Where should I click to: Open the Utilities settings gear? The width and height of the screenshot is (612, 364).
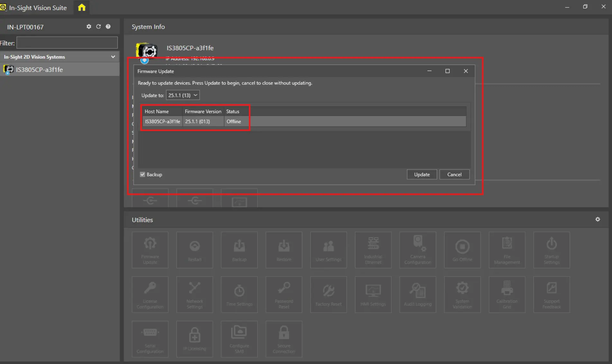[598, 219]
